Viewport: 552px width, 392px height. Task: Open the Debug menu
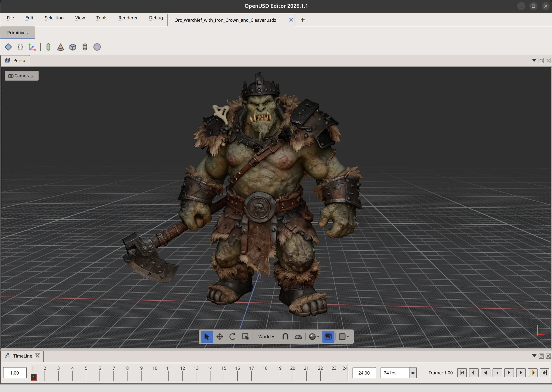156,18
